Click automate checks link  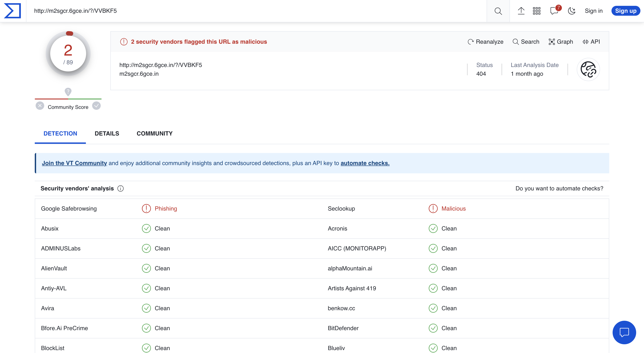coord(365,163)
